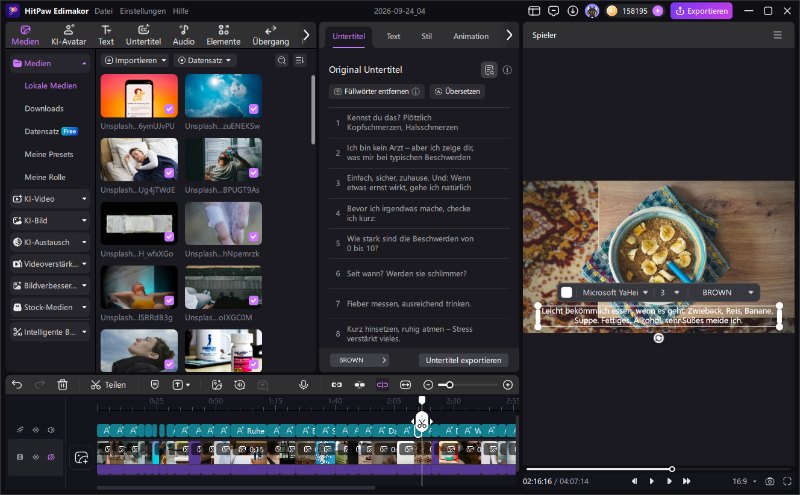The image size is (800, 495).
Task: Switch to the Stil tab
Action: click(427, 36)
